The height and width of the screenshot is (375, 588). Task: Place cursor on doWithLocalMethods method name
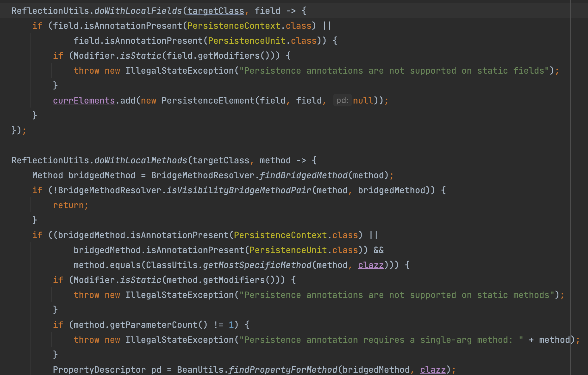(141, 160)
